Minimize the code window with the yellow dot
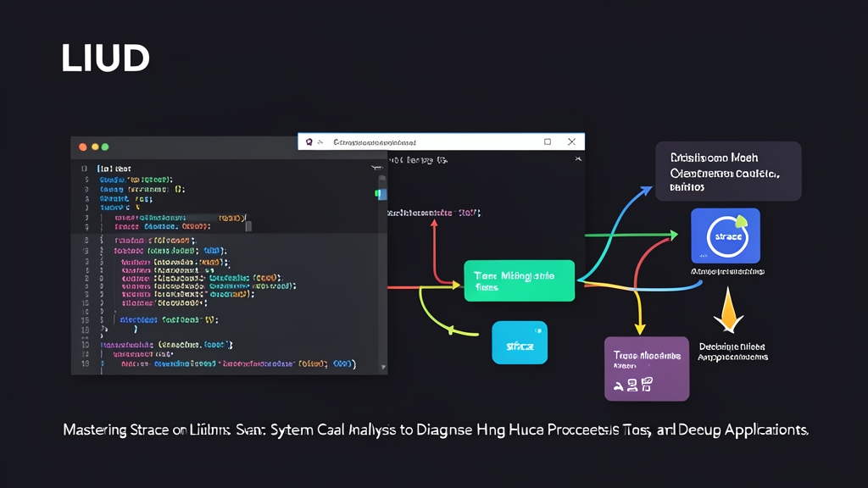This screenshot has width=868, height=488. (95, 147)
